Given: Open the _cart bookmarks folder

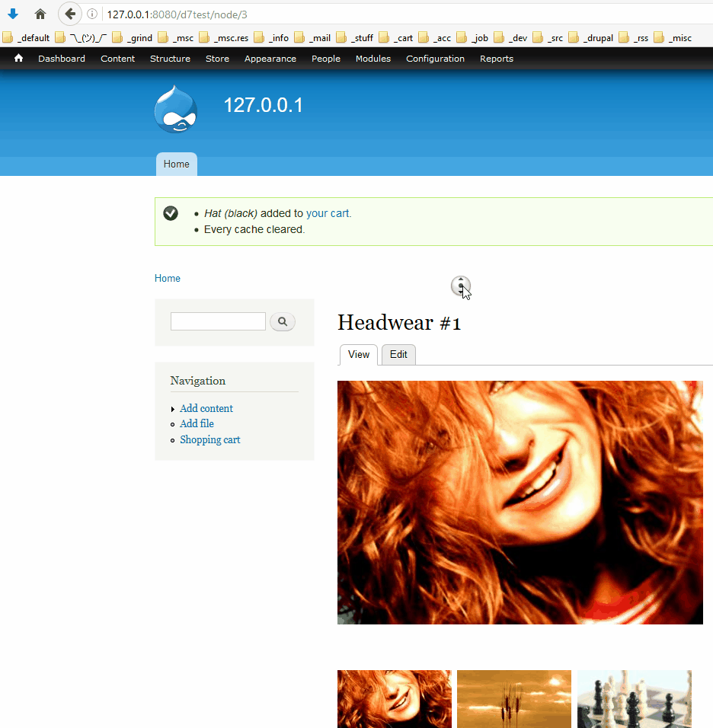Looking at the screenshot, I should pyautogui.click(x=396, y=38).
